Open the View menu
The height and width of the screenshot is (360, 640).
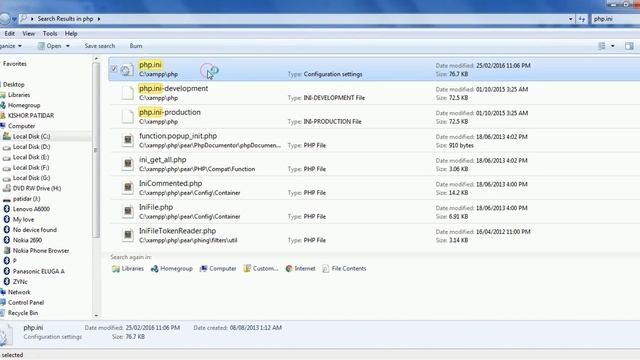coord(29,33)
